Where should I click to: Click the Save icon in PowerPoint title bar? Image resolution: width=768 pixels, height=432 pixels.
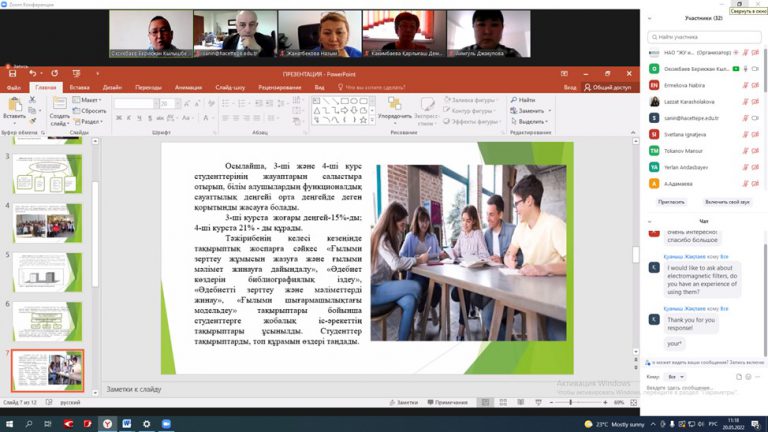[12, 74]
